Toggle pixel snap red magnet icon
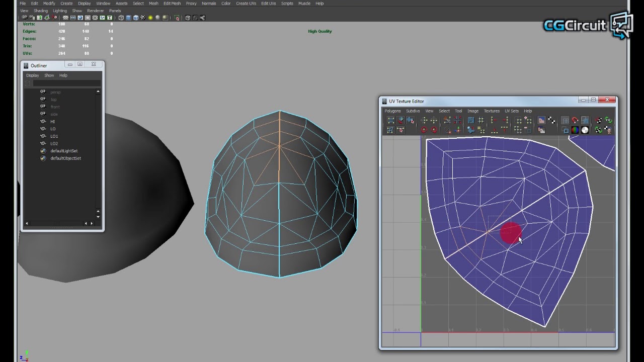This screenshot has height=362, width=644. [x=575, y=120]
